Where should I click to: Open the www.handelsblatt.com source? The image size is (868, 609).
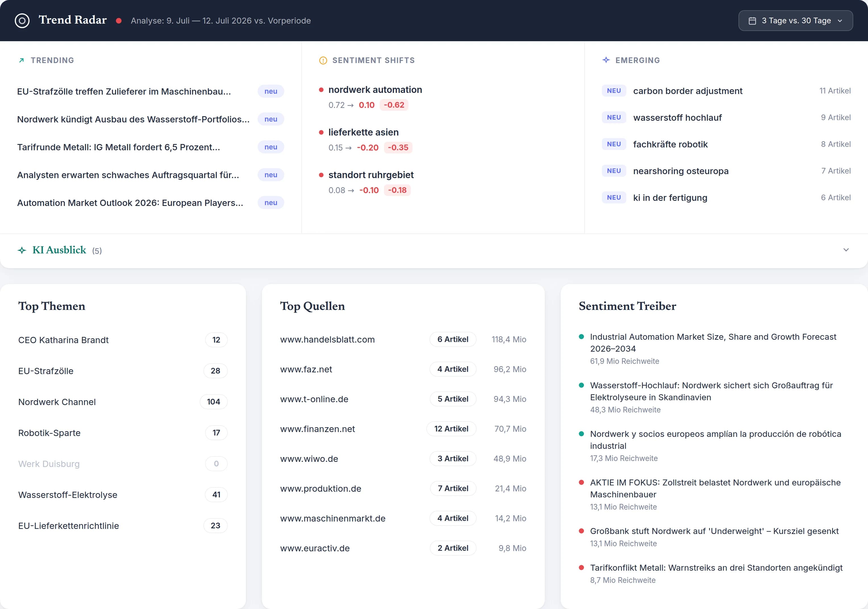[327, 339]
